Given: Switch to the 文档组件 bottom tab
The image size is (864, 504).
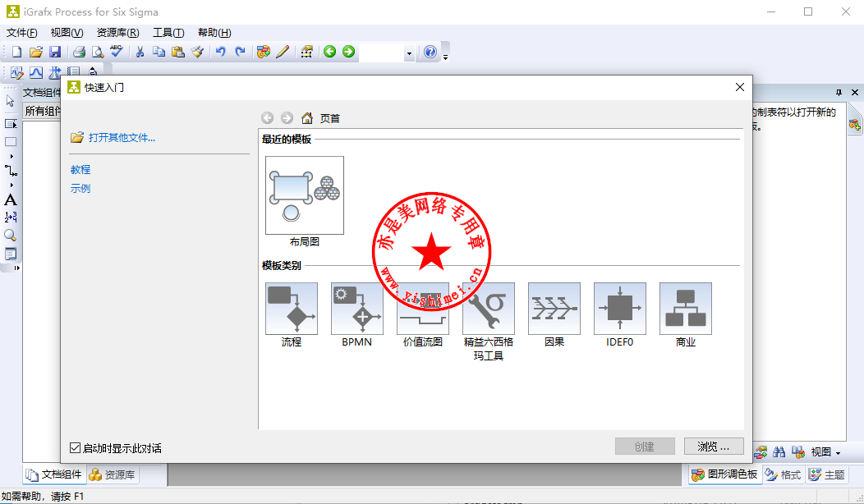Looking at the screenshot, I should click(x=54, y=474).
